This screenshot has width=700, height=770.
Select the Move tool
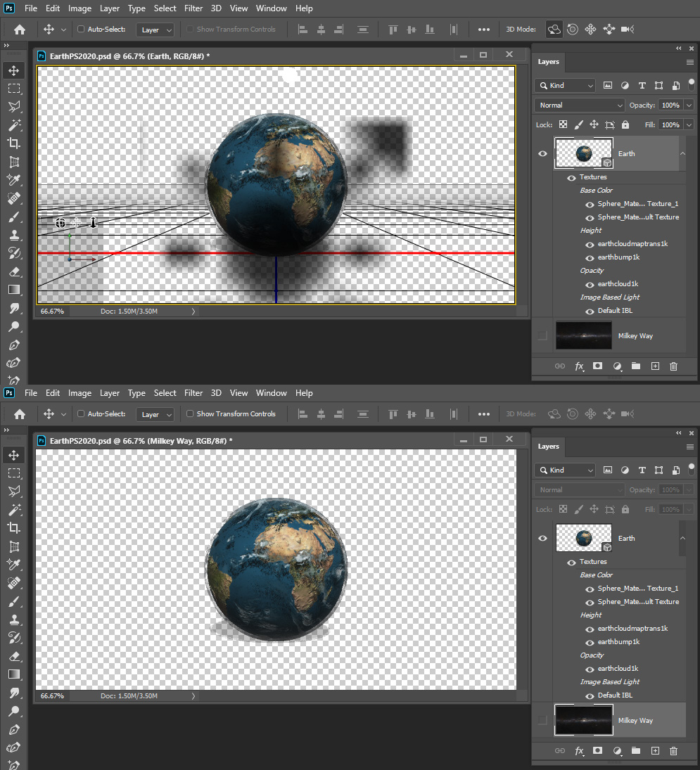(x=15, y=70)
